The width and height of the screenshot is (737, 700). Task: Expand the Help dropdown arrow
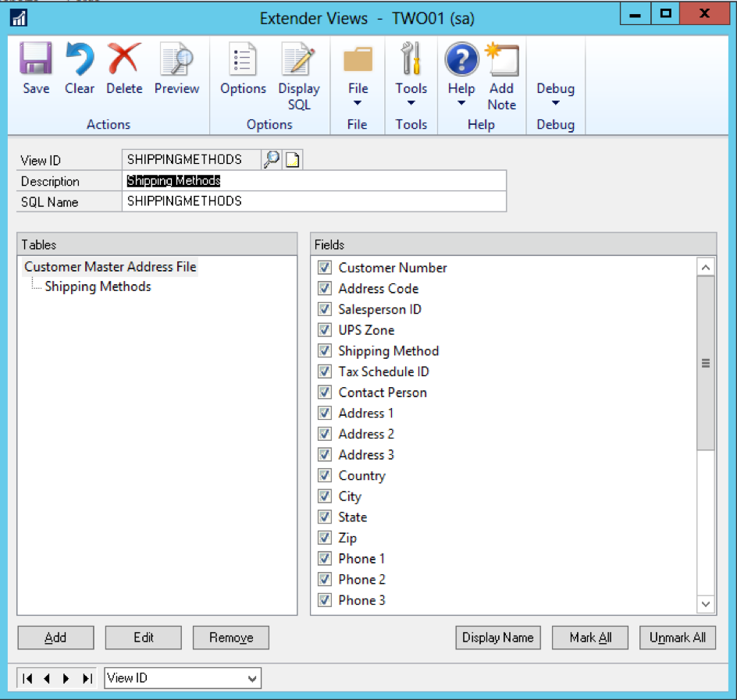(461, 103)
